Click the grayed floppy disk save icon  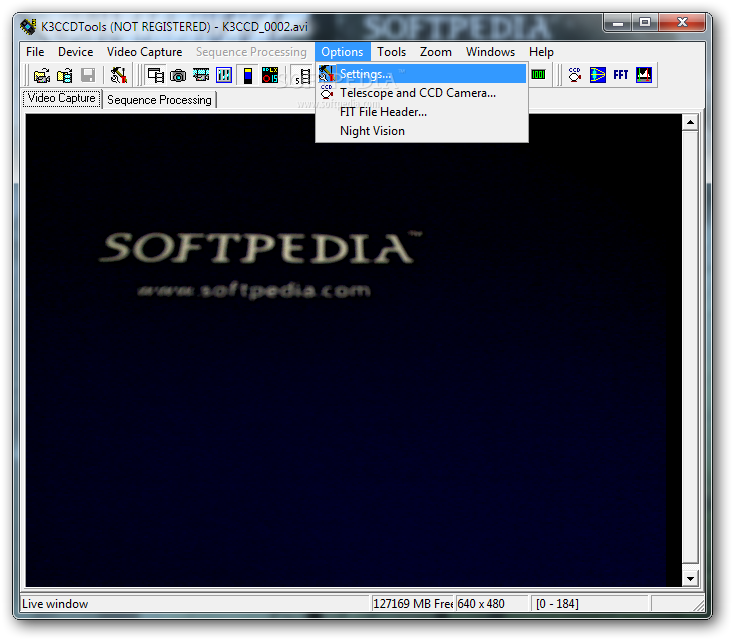pyautogui.click(x=87, y=75)
